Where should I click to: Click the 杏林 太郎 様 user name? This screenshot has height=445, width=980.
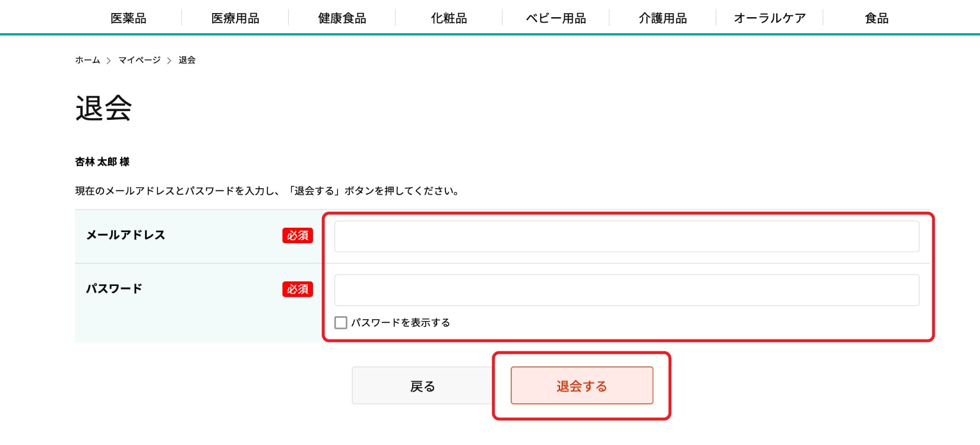click(x=102, y=161)
